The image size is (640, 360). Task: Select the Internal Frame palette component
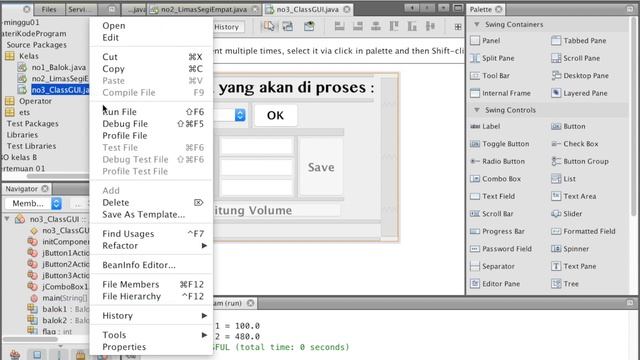point(500,93)
